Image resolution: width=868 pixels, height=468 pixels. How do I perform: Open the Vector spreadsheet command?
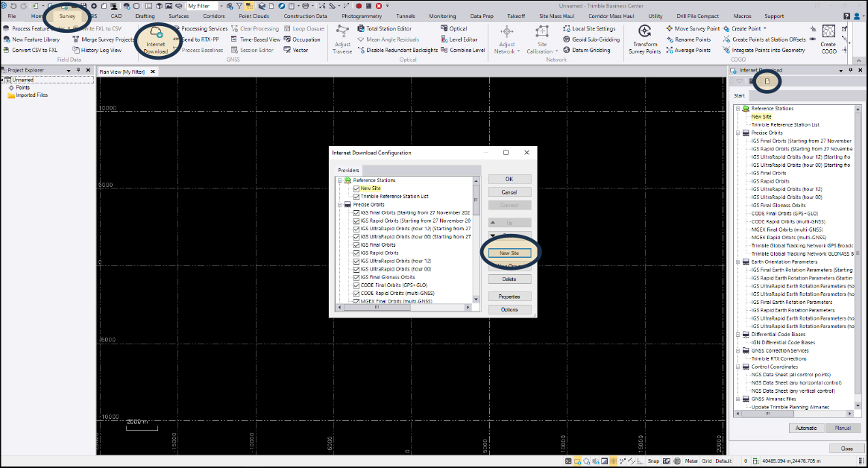[295, 50]
